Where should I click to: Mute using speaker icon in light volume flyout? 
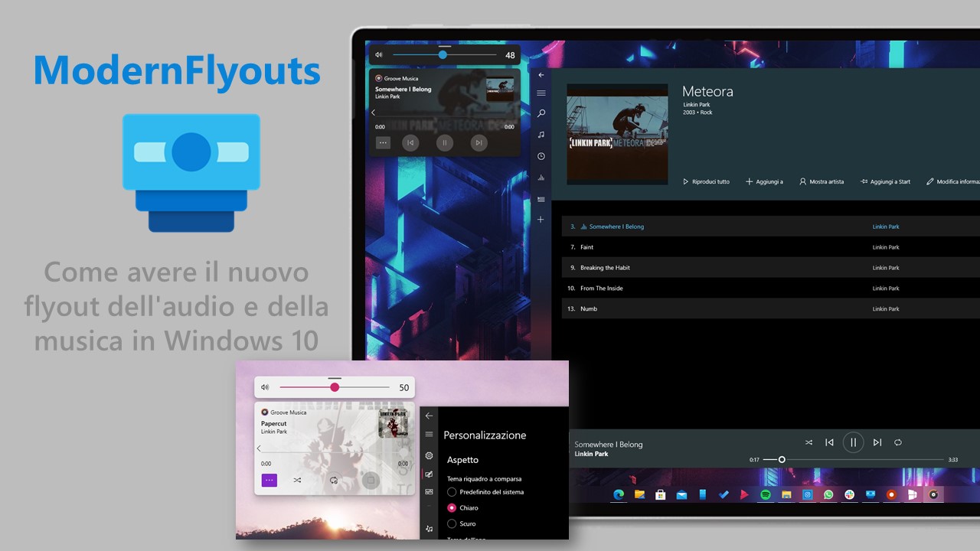point(265,388)
